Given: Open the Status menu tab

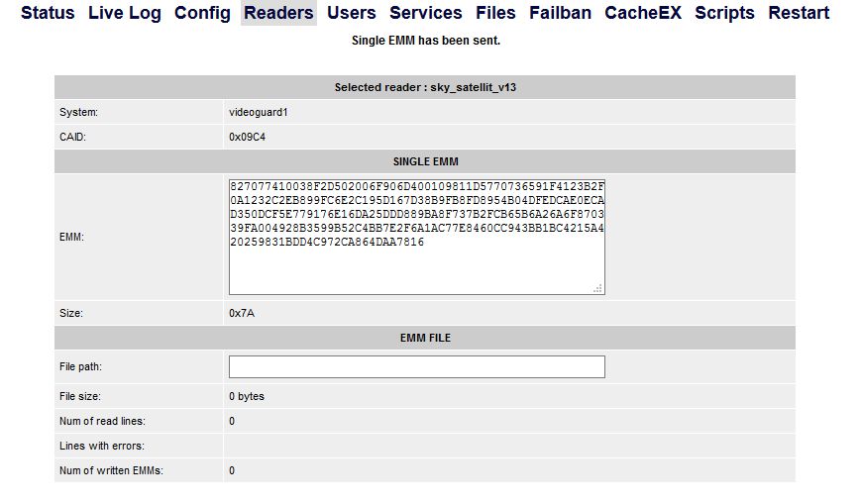Looking at the screenshot, I should [x=48, y=13].
